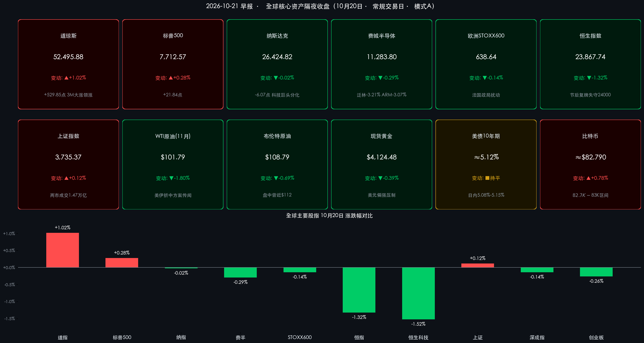Click the 美债10年期 yield ≈5.12%
This screenshot has width=644, height=343.
486,157
